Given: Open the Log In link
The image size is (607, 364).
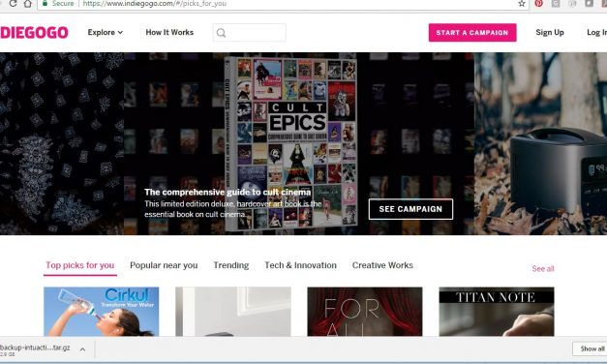Looking at the screenshot, I should pos(596,33).
